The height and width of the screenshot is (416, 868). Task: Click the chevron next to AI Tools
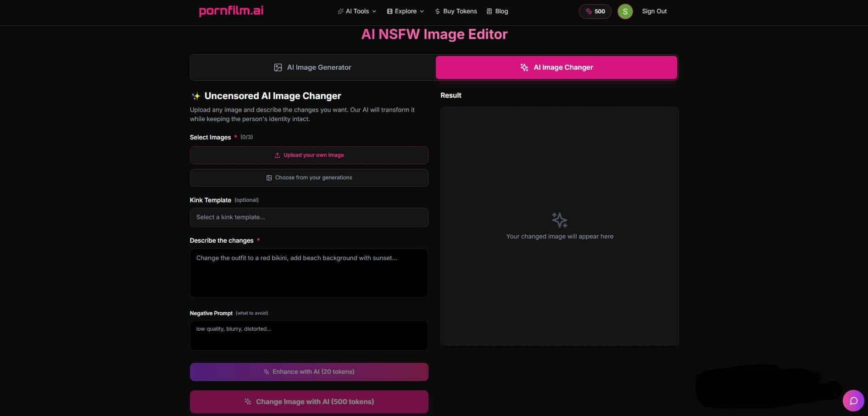[x=374, y=11]
